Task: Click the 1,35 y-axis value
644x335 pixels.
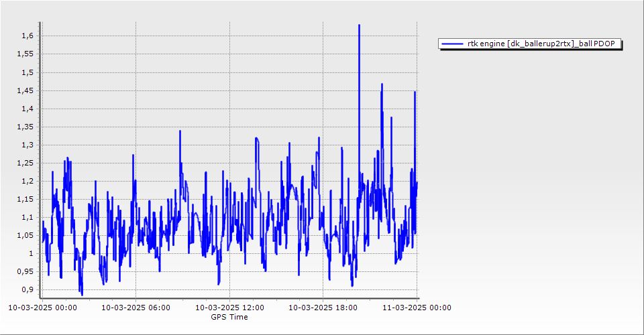Action: (x=25, y=127)
